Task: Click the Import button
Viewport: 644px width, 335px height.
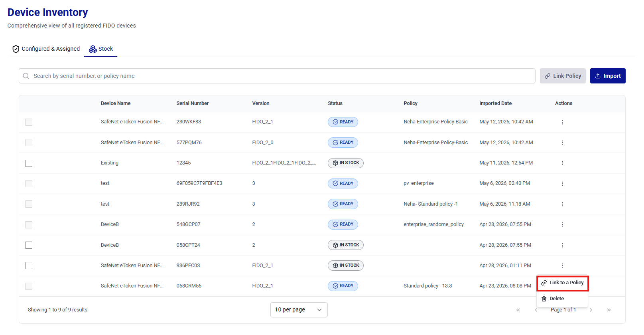Action: coord(608,76)
